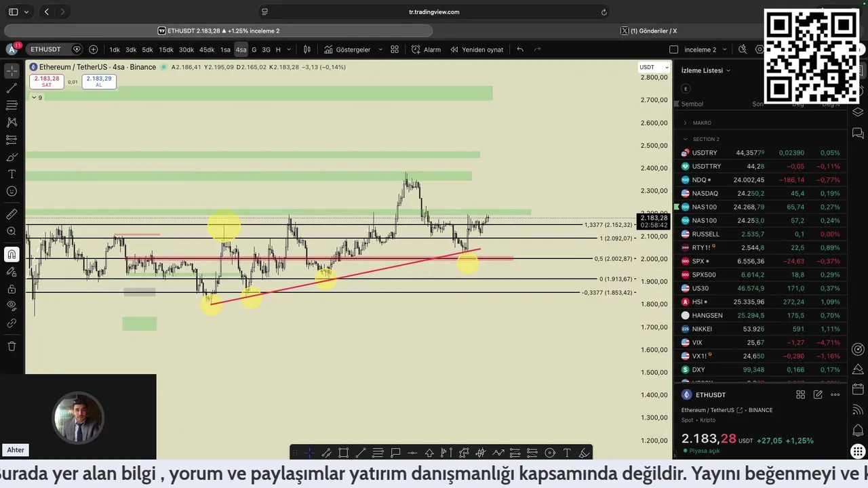Expand the MAKRO watchlist section
868x488 pixels.
[685, 123]
